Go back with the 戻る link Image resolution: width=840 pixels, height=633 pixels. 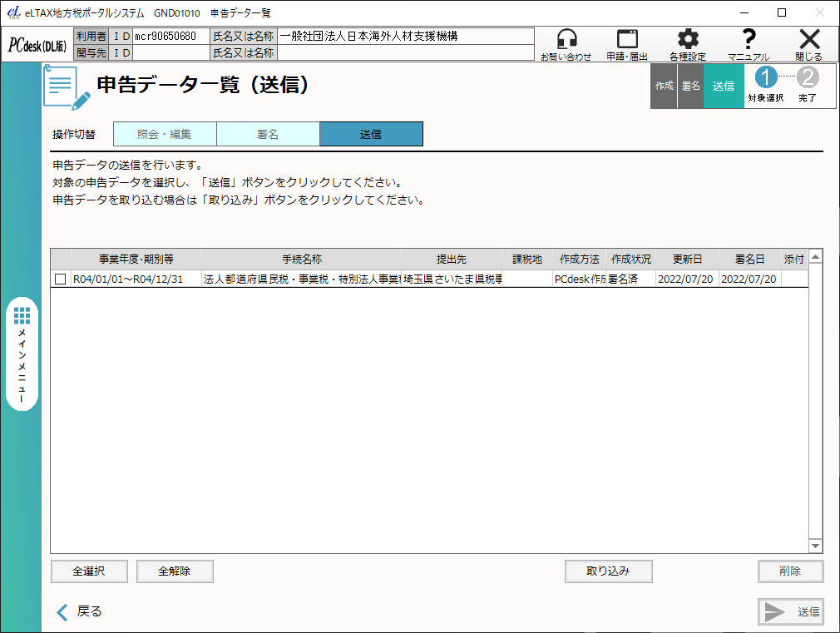[79, 611]
